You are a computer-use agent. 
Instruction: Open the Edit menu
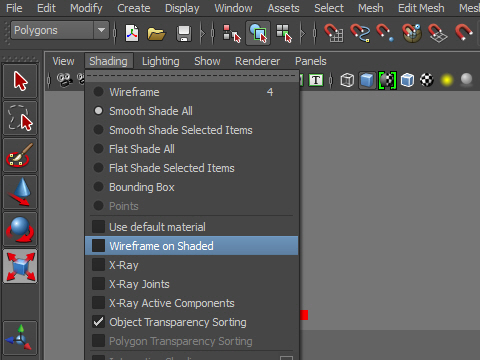click(x=46, y=8)
